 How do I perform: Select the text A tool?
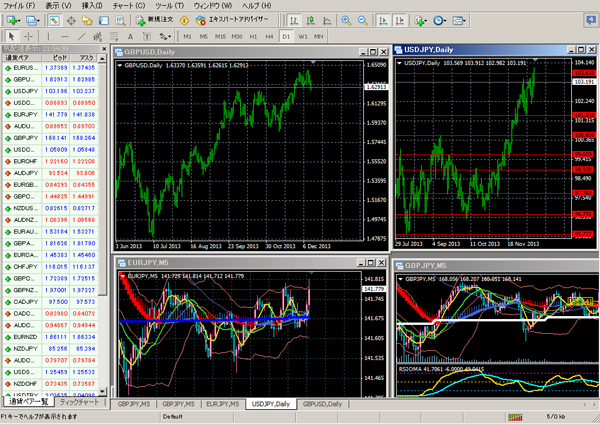click(130, 36)
